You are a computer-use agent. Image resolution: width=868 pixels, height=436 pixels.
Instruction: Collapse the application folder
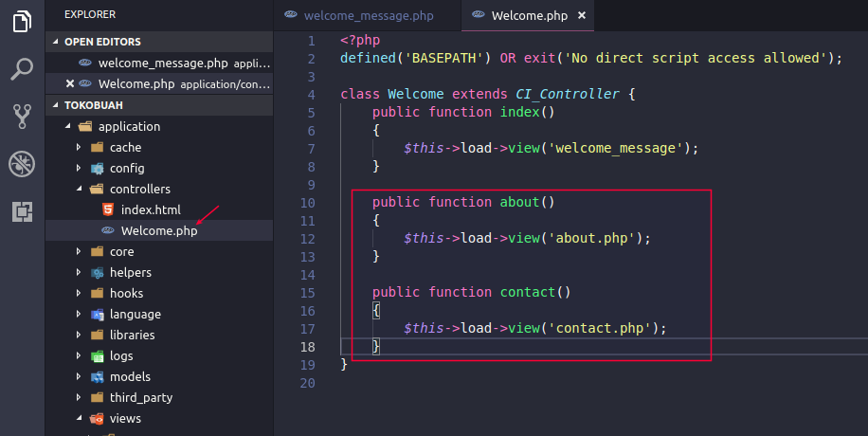click(68, 126)
